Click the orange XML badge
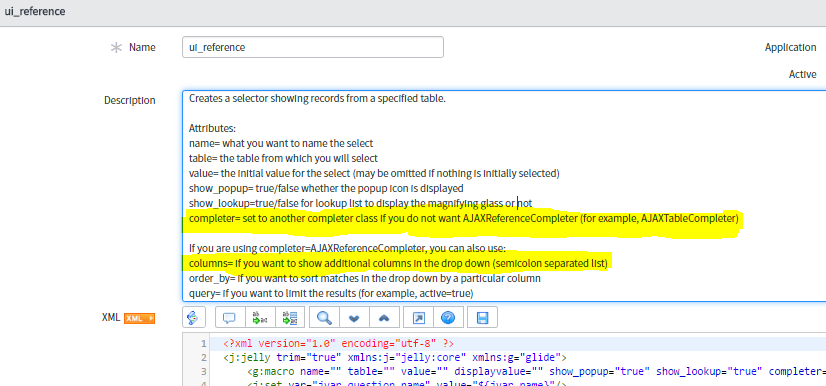The width and height of the screenshot is (826, 386). 140,318
